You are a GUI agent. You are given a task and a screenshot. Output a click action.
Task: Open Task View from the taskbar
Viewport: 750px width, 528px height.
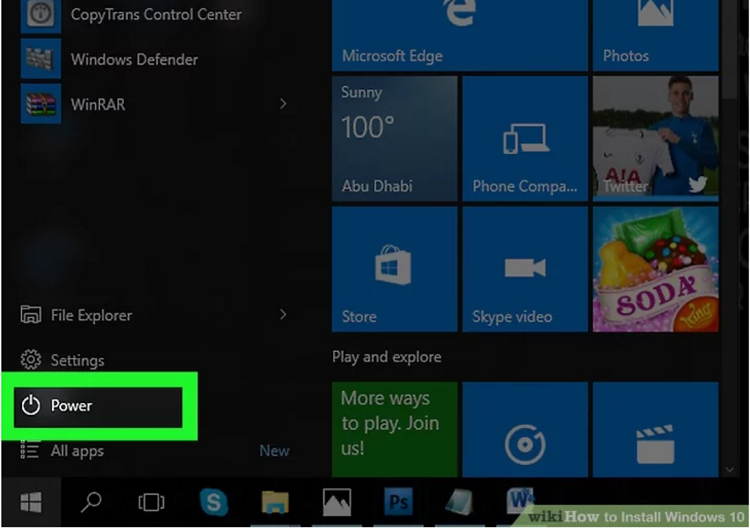(x=151, y=502)
